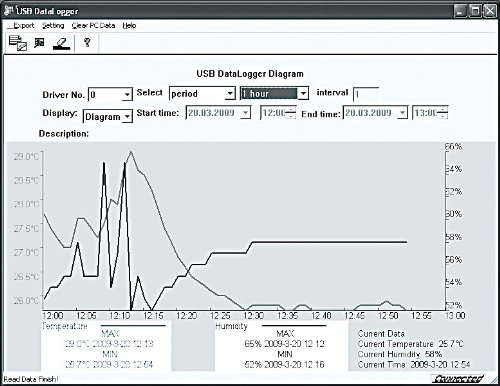Open the Start time date dropdown
The height and width of the screenshot is (386, 500).
(x=245, y=113)
